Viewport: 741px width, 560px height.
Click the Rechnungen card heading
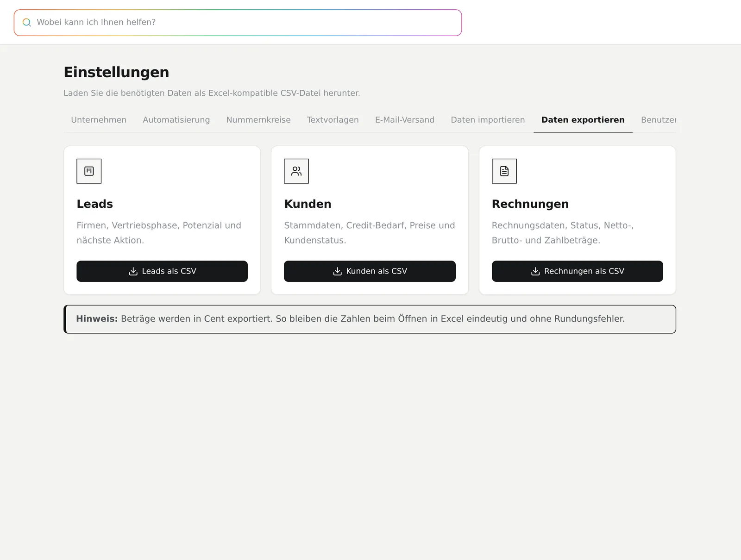point(530,204)
